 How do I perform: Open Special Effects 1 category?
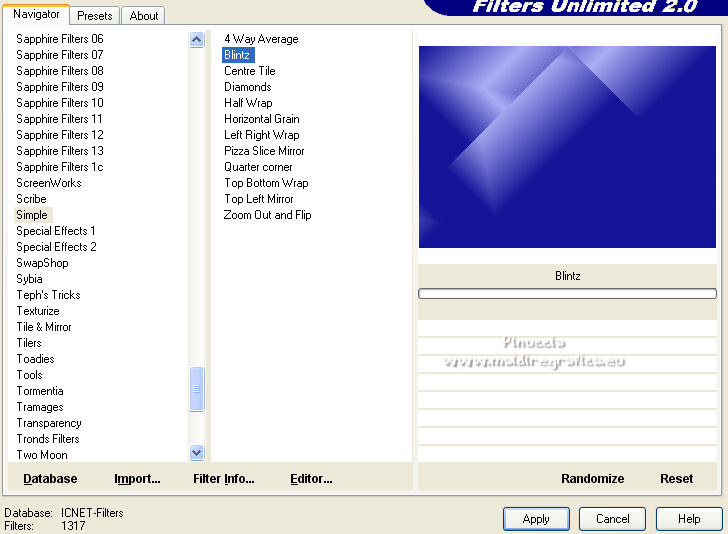[56, 231]
